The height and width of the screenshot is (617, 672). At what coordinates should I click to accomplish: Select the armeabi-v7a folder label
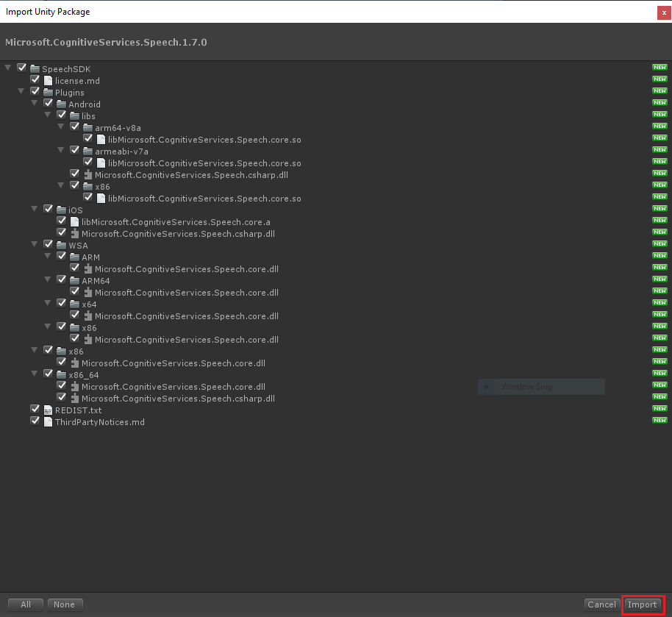(x=122, y=151)
